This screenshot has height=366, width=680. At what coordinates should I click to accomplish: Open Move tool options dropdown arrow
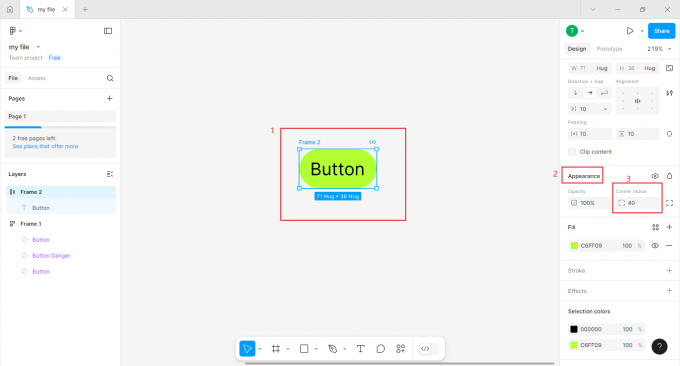tap(259, 349)
